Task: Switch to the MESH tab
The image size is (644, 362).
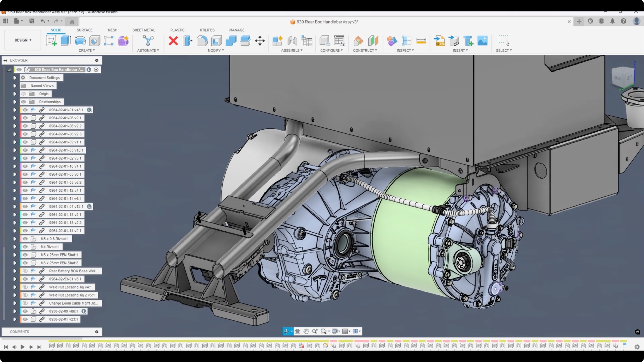Action: (113, 30)
